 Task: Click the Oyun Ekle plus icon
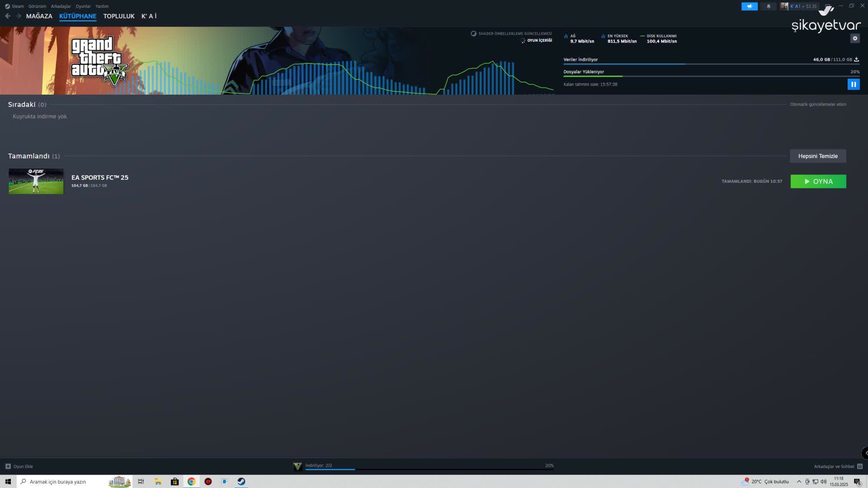coord(8,466)
